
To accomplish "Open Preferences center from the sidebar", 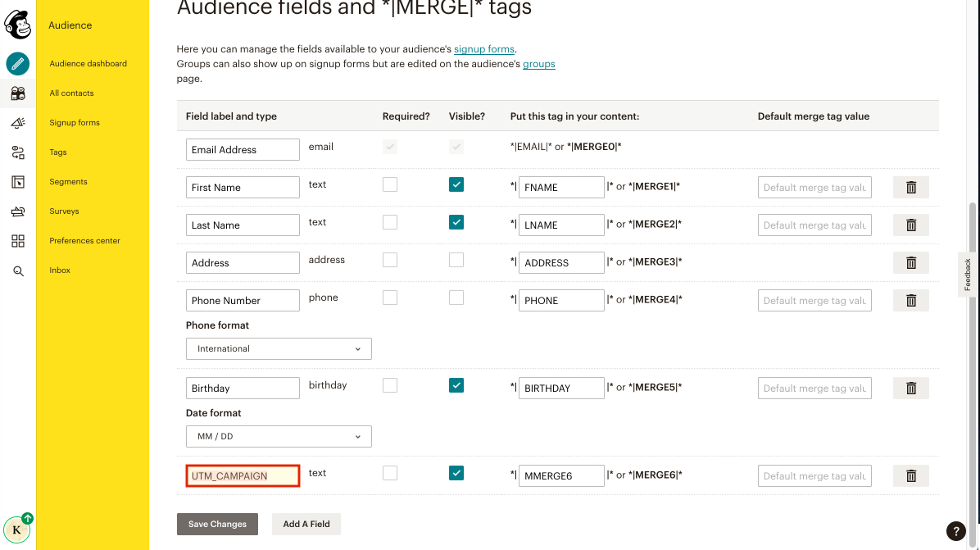I will pyautogui.click(x=84, y=240).
